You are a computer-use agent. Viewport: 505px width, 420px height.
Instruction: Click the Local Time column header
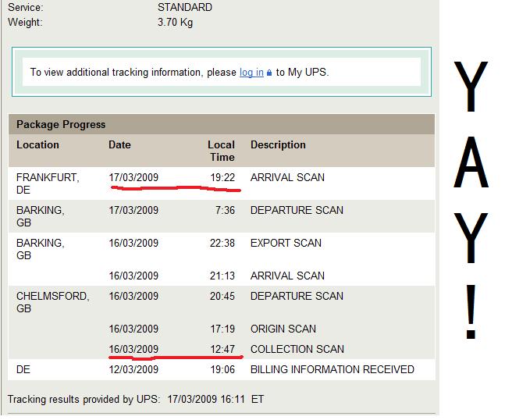click(x=221, y=151)
